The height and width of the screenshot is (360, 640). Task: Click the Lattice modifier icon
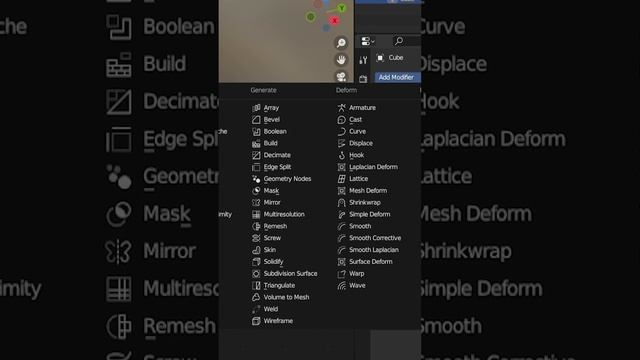click(342, 179)
